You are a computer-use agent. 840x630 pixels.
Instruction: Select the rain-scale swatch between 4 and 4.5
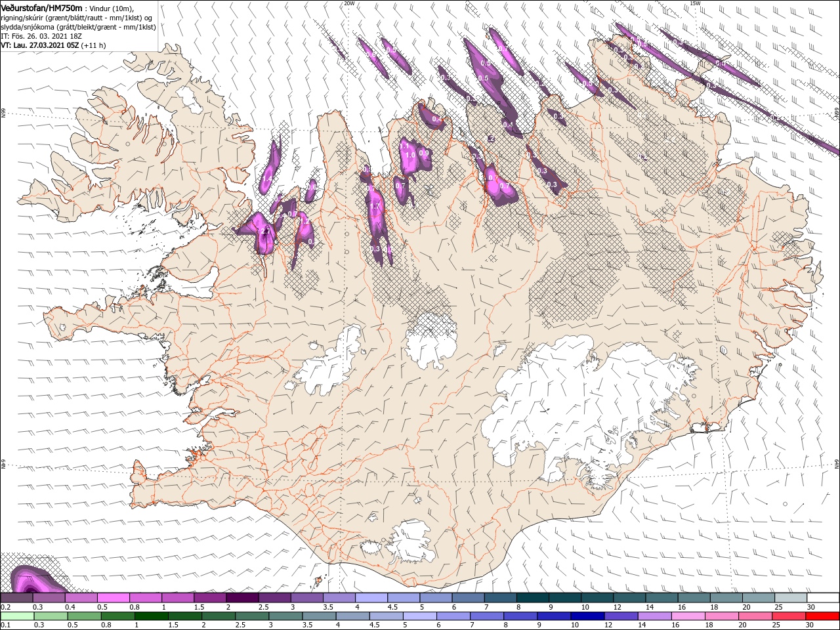[352, 616]
